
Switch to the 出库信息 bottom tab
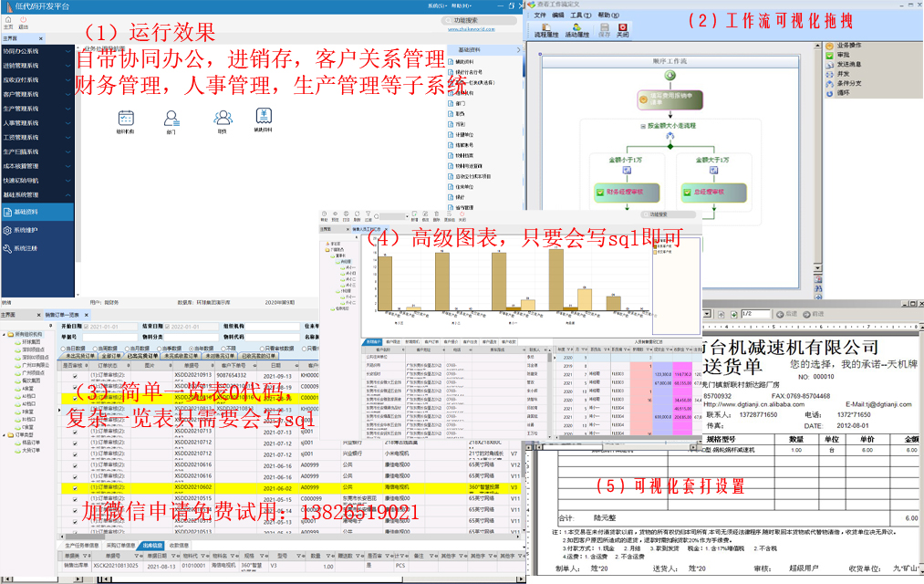tap(152, 545)
